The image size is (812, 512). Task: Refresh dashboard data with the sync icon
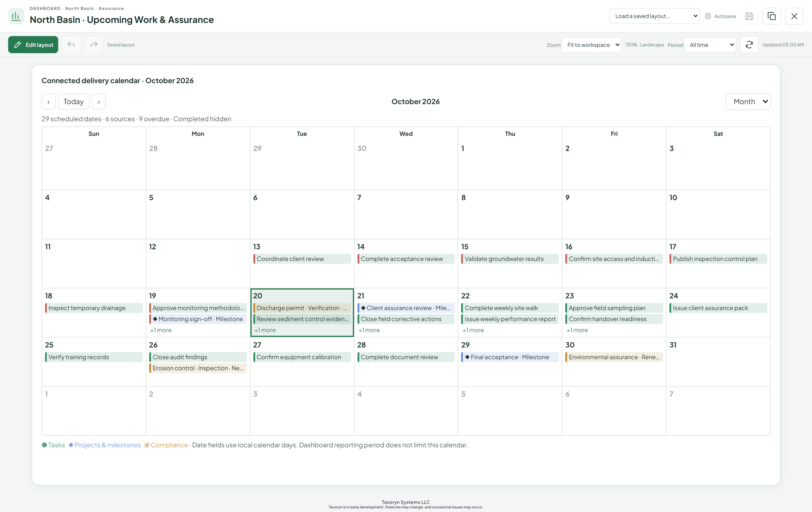click(749, 44)
